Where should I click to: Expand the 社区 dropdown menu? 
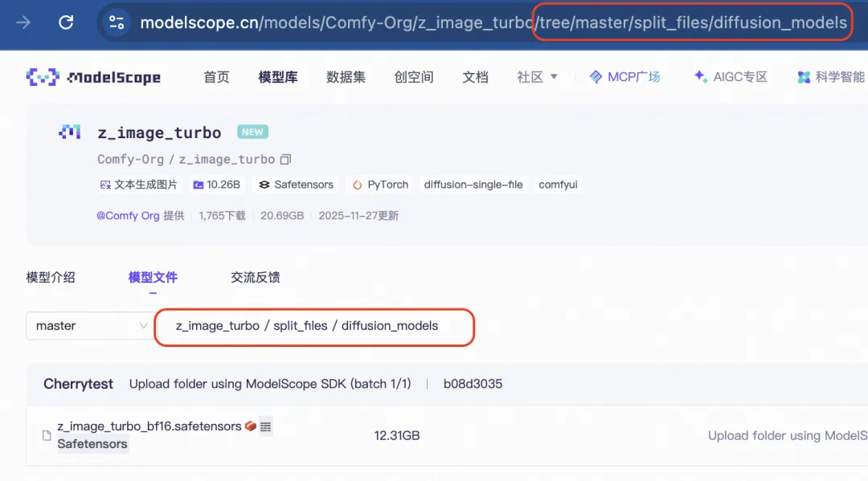tap(537, 77)
